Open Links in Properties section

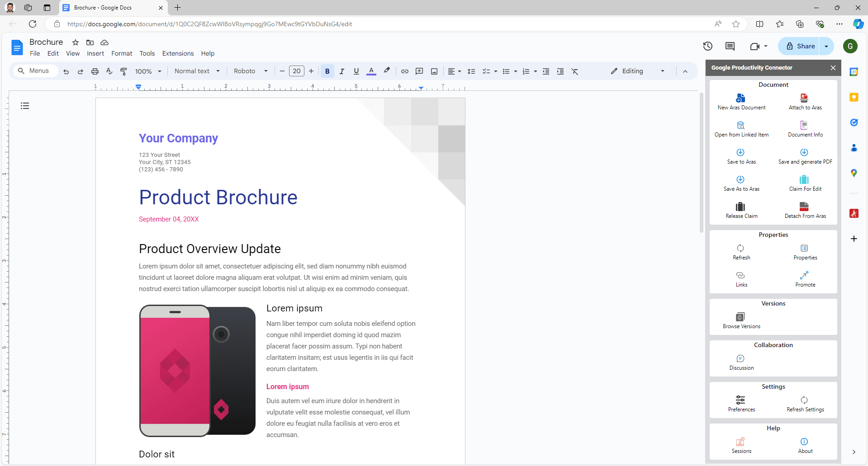click(741, 279)
